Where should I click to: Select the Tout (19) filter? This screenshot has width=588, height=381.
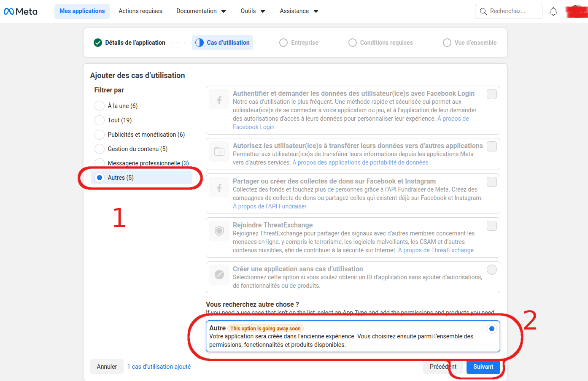point(100,120)
